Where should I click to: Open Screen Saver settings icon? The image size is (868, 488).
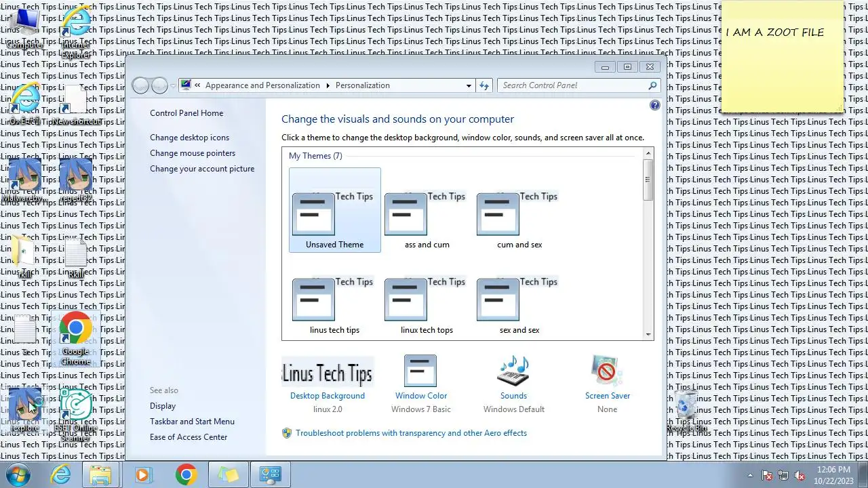point(607,370)
